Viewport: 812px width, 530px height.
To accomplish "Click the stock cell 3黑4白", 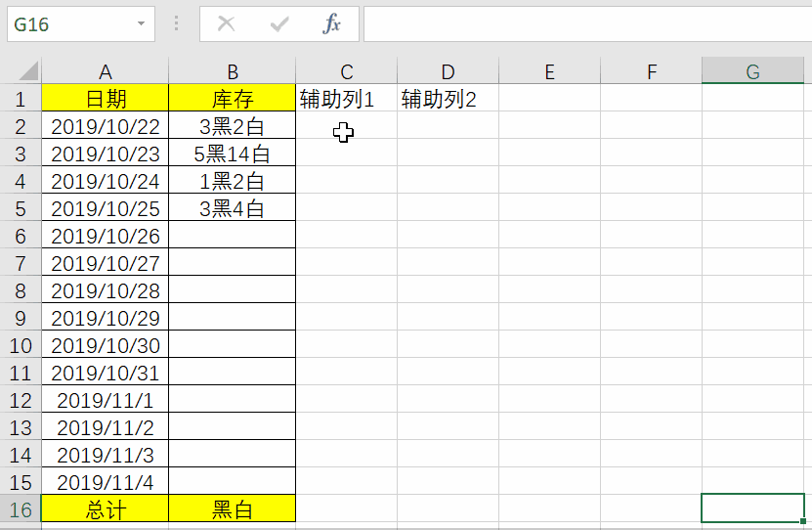I will 232,208.
